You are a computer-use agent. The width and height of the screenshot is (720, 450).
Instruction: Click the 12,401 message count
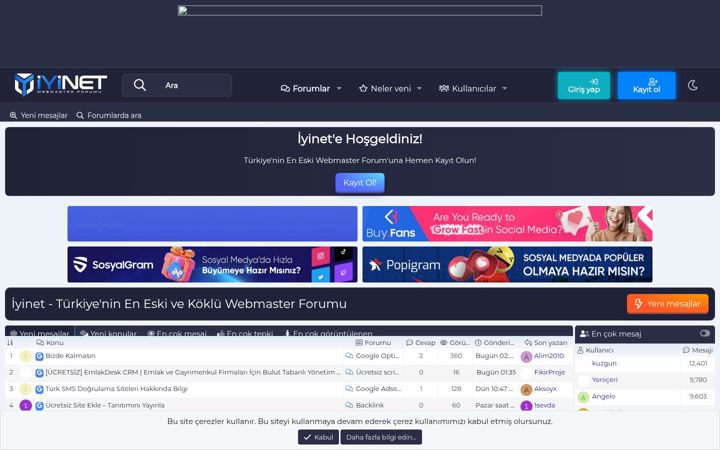tap(698, 363)
